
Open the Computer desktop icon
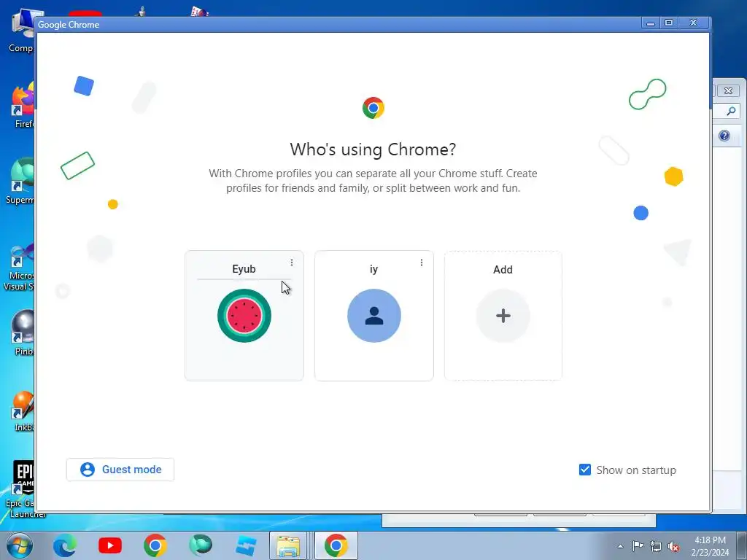coord(22,31)
